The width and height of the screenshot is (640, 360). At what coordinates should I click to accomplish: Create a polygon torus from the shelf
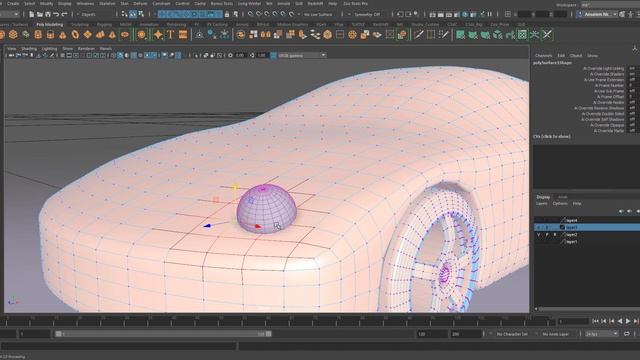pyautogui.click(x=75, y=35)
